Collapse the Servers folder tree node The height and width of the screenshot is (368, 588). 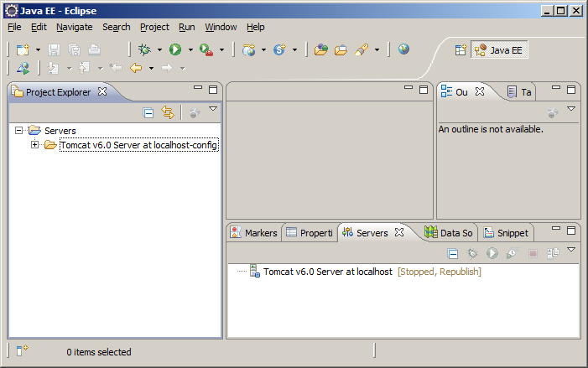coord(18,131)
